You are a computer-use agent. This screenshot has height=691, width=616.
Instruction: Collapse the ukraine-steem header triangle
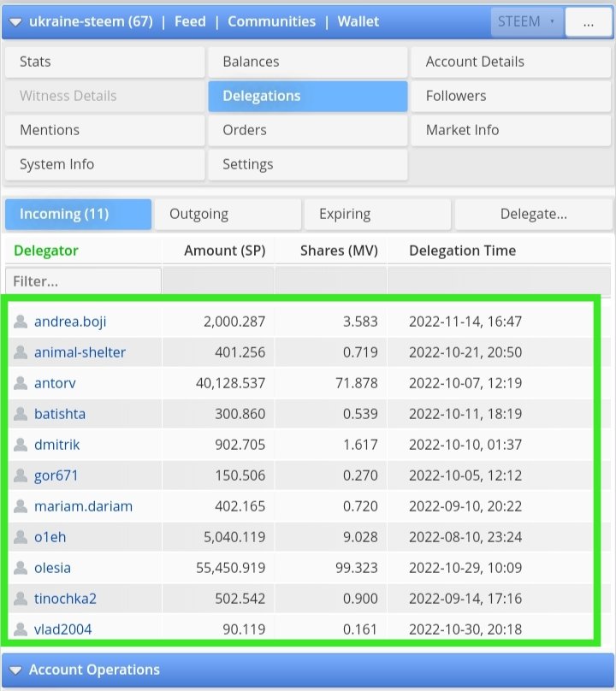15,21
